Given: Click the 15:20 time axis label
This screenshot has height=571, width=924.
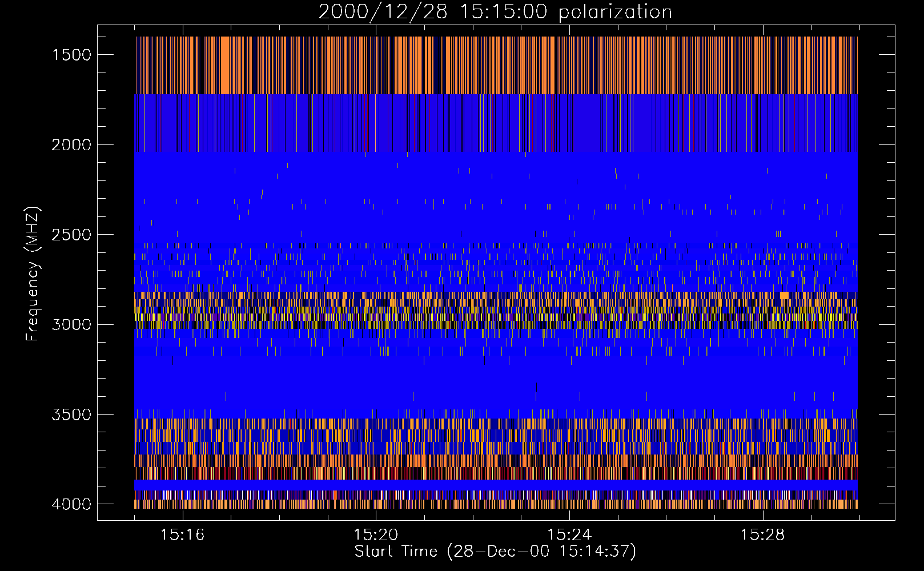Looking at the screenshot, I should point(376,535).
